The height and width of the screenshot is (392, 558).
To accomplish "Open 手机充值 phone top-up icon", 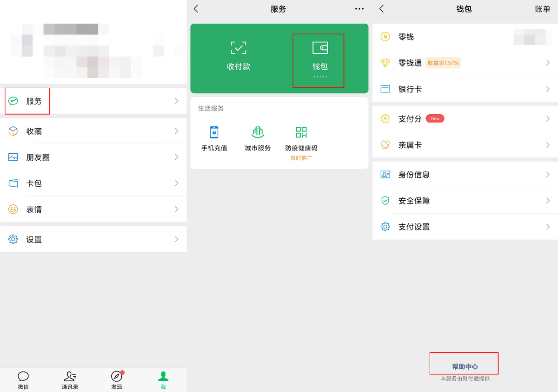I will coord(214,132).
